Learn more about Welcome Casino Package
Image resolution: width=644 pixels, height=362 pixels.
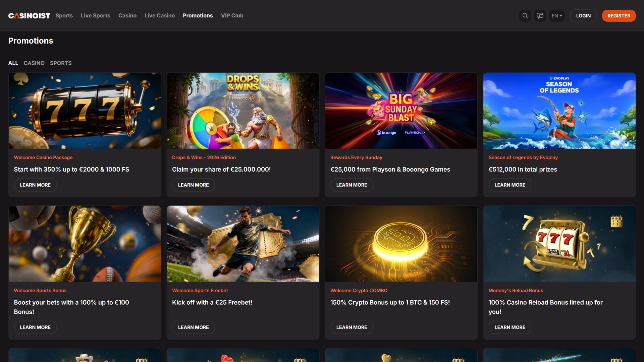tap(35, 185)
